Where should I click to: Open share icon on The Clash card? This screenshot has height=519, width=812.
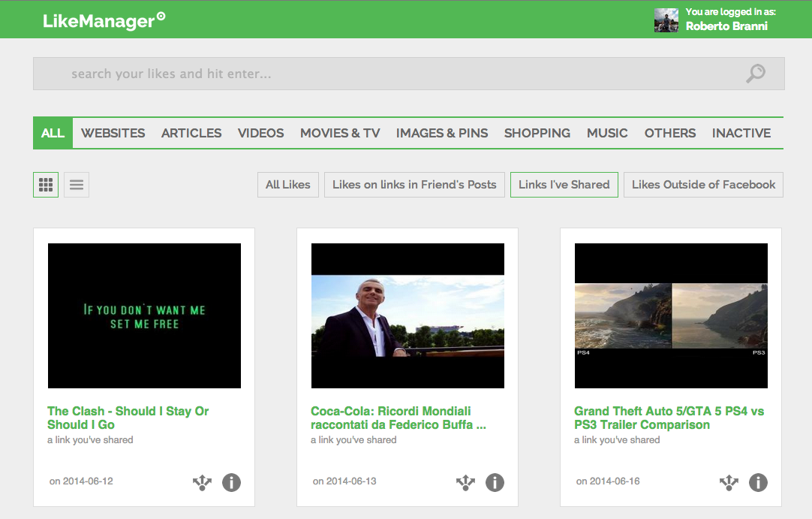pos(203,483)
